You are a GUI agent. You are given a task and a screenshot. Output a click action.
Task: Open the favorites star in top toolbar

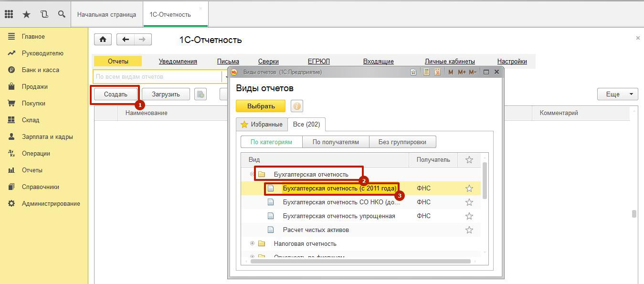tap(26, 15)
